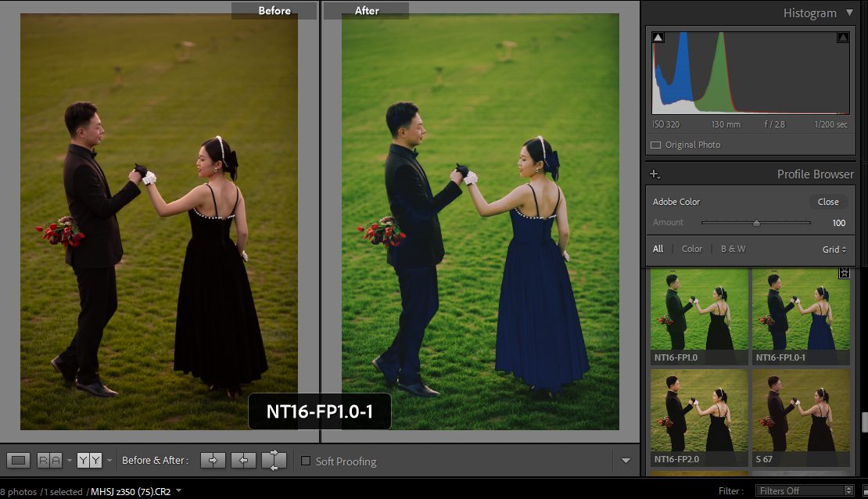Favorite the NT16-FP1.0-1 profile star
The width and height of the screenshot is (868, 499).
[x=844, y=273]
